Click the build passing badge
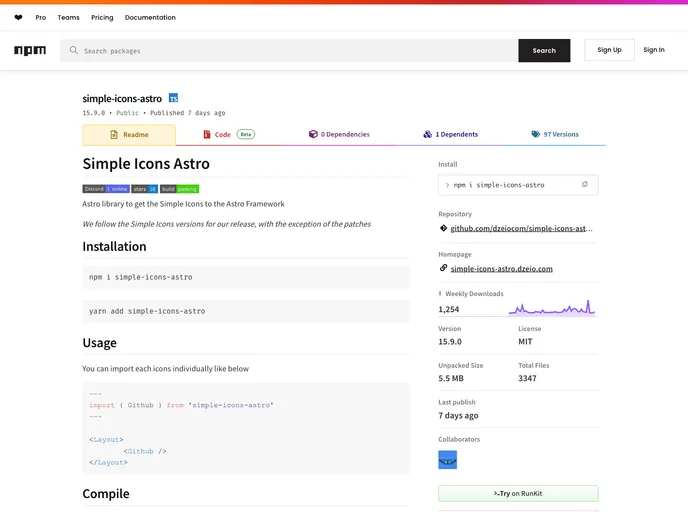The image size is (688, 512). point(180,188)
